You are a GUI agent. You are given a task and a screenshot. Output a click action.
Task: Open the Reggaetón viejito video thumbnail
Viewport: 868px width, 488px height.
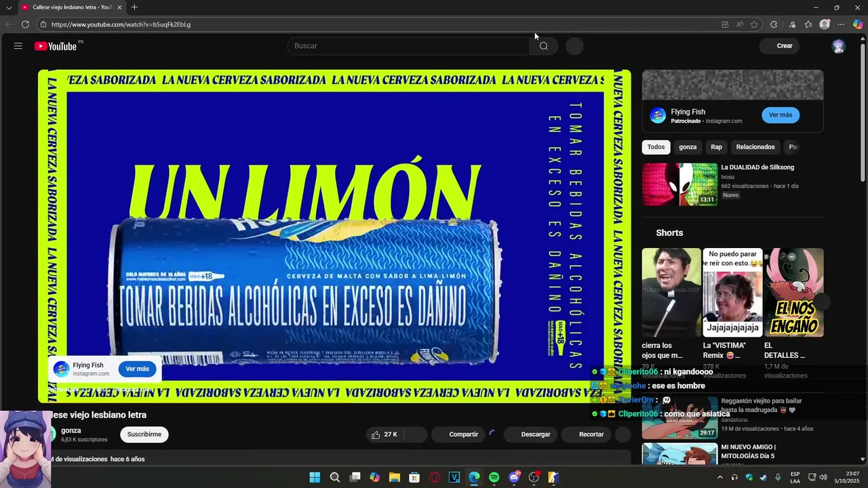pos(679,418)
